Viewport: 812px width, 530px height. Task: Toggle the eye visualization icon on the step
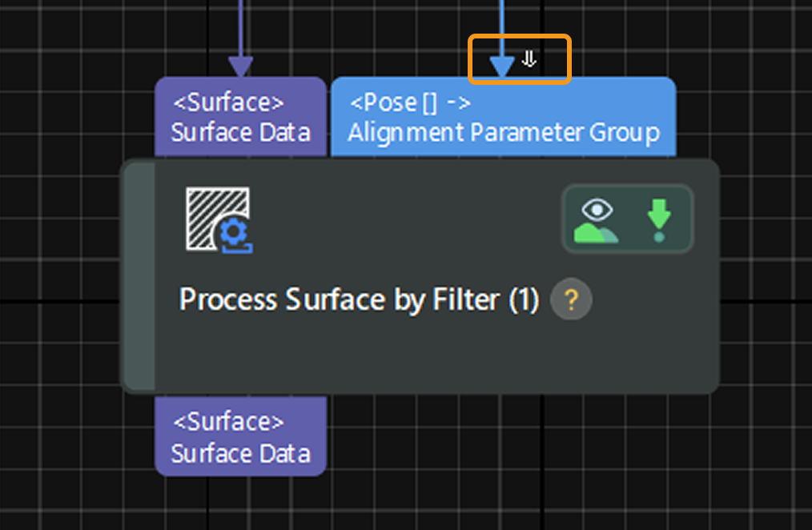click(x=597, y=219)
